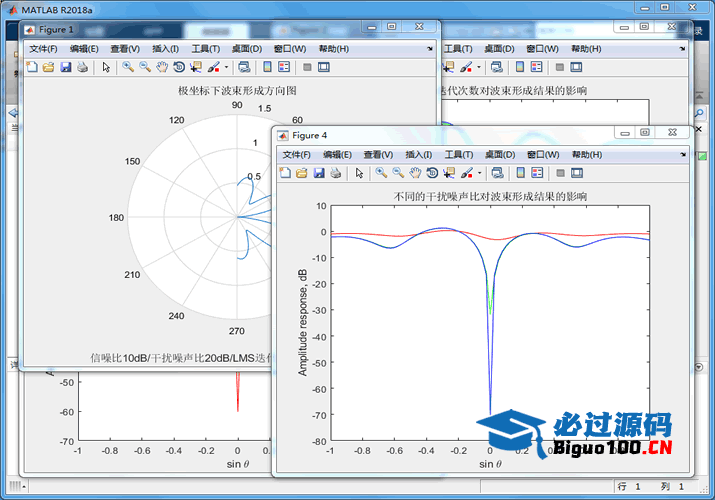Select Brush tool in Figure 1 toolbar
The width and height of the screenshot is (715, 500).
coord(213,67)
